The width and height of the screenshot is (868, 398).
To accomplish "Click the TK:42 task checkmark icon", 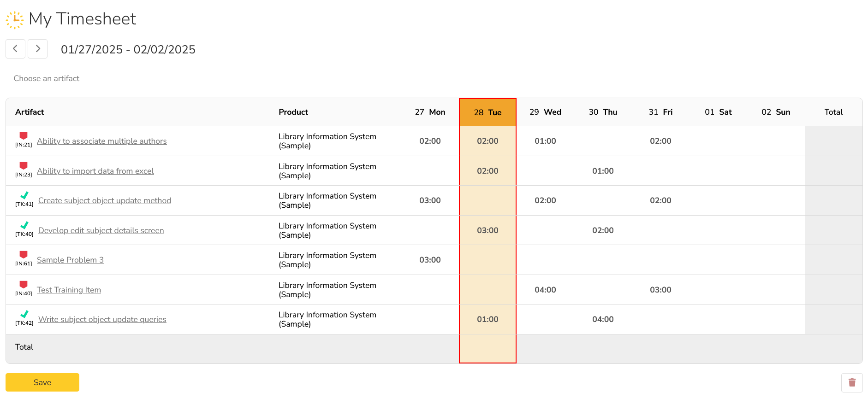I will click(24, 314).
